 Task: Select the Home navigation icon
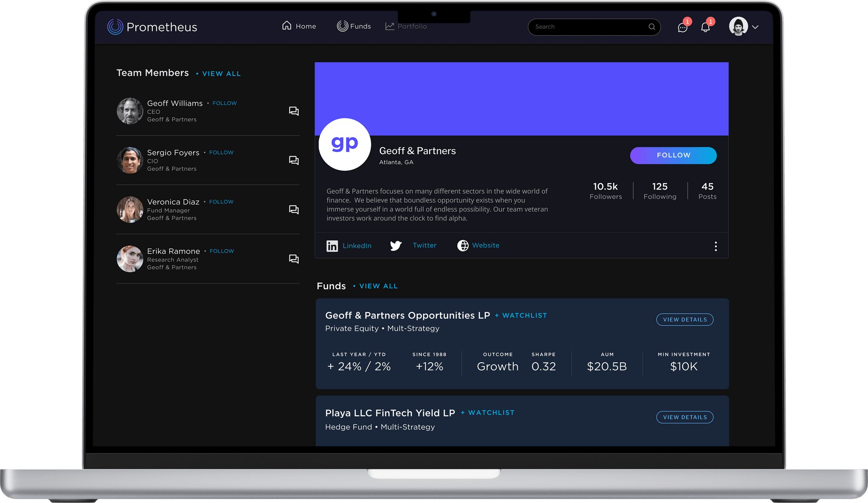(x=286, y=26)
